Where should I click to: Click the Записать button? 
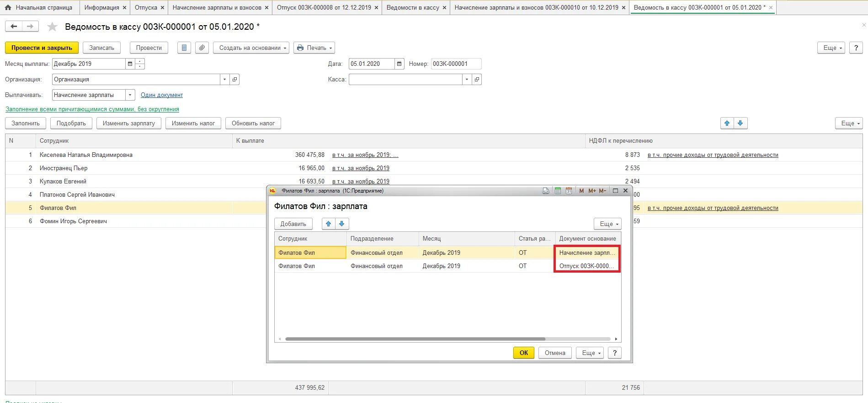101,48
